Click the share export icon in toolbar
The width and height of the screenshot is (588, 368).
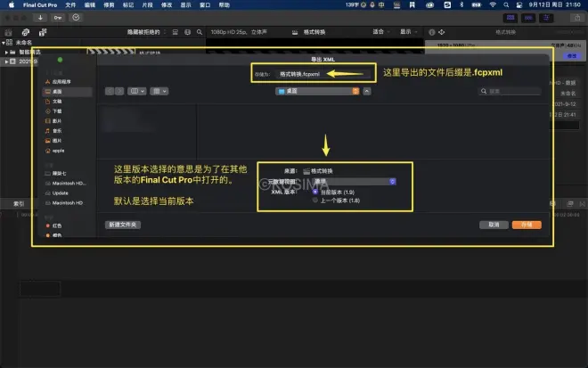[577, 18]
